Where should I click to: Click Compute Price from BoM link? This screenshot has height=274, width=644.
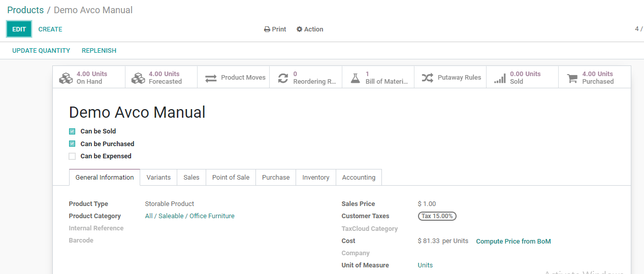513,242
